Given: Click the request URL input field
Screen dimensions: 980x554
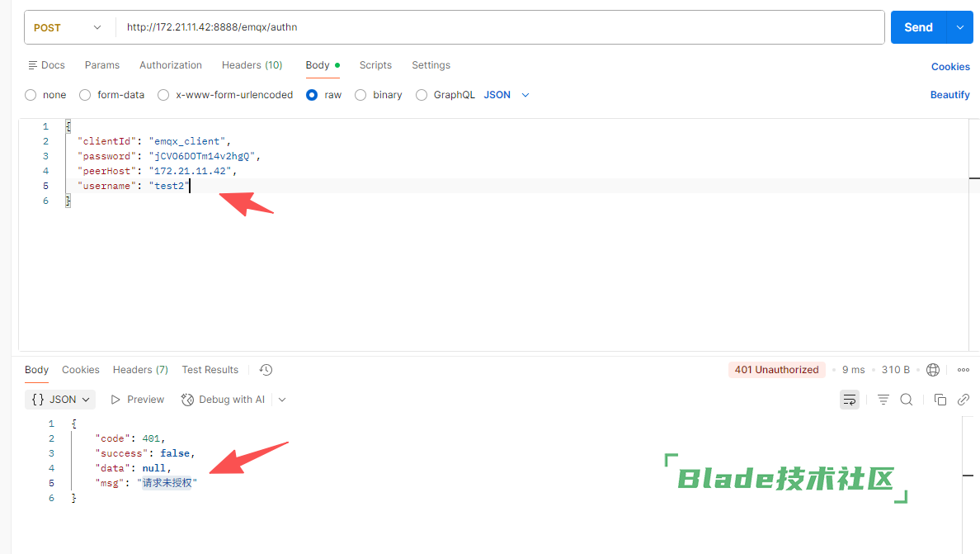Looking at the screenshot, I should pyautogui.click(x=500, y=27).
